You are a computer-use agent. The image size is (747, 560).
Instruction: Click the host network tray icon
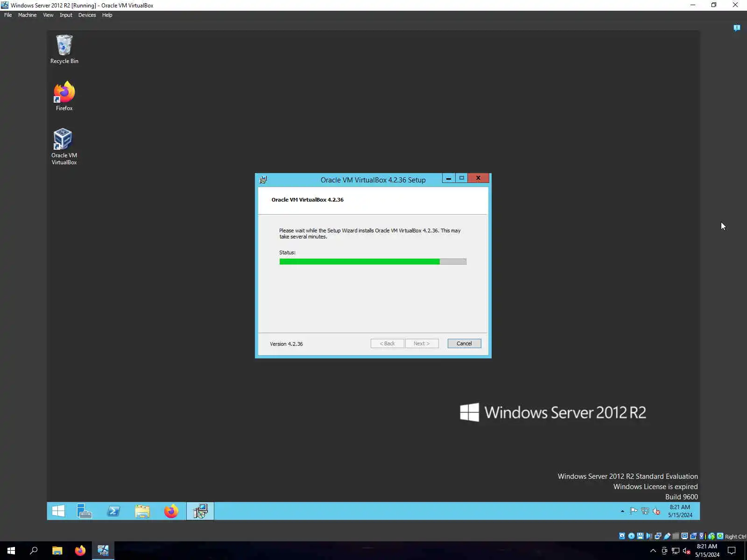coord(676,551)
